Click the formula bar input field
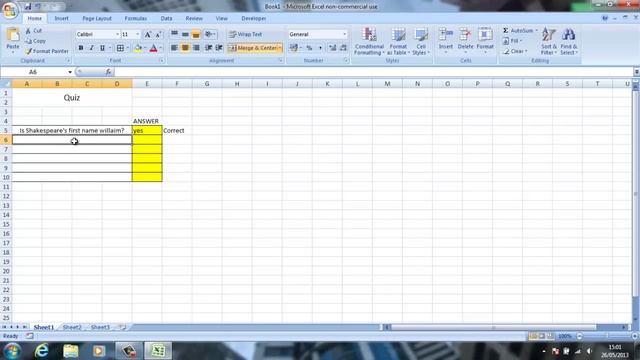 click(373, 72)
